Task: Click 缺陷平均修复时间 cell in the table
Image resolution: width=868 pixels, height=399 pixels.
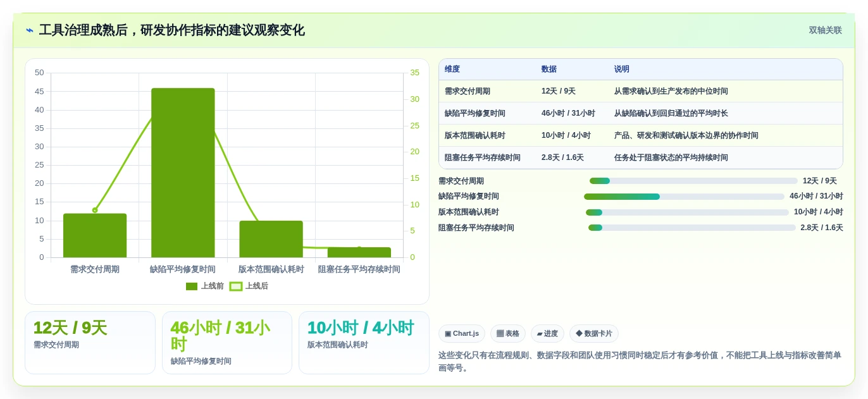Action: 475,113
